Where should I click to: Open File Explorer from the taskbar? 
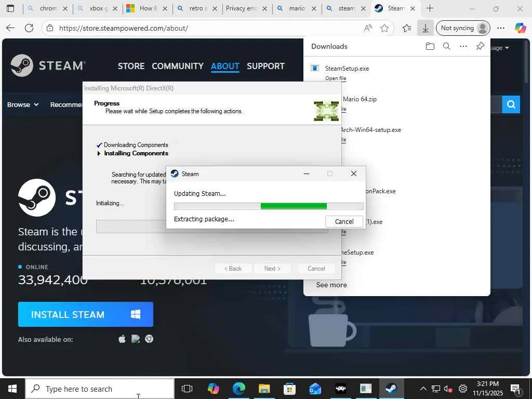point(264,389)
